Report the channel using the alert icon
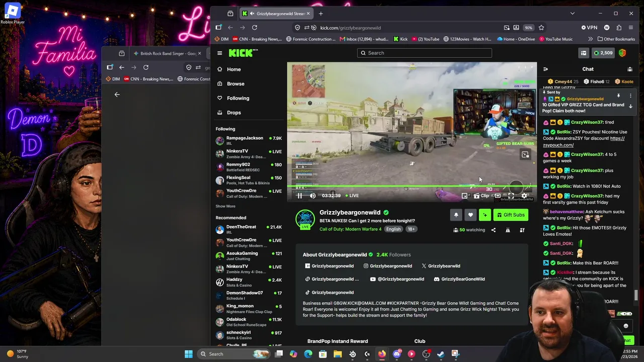This screenshot has width=644, height=362. (x=508, y=230)
